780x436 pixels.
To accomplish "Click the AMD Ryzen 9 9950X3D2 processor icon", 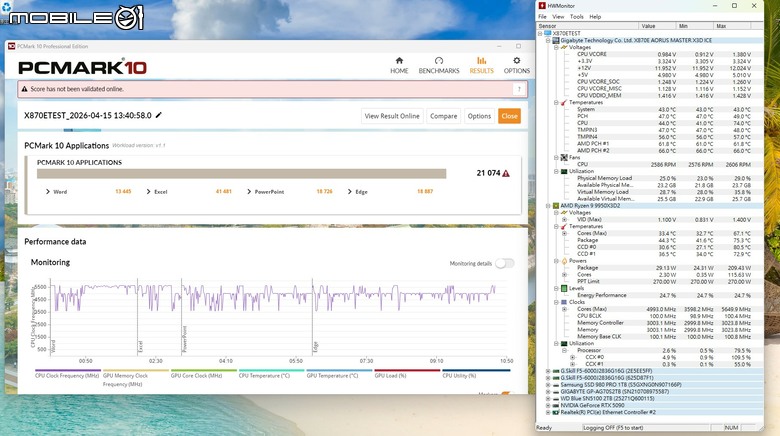I will click(556, 206).
